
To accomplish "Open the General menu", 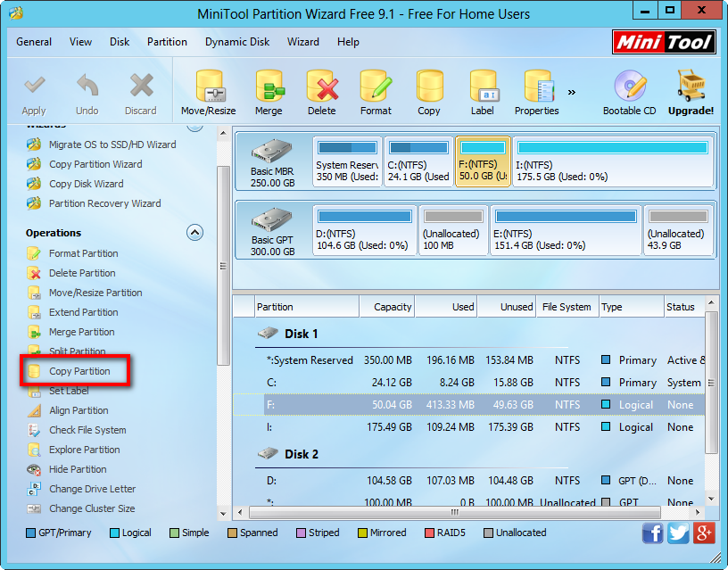I will click(x=34, y=42).
